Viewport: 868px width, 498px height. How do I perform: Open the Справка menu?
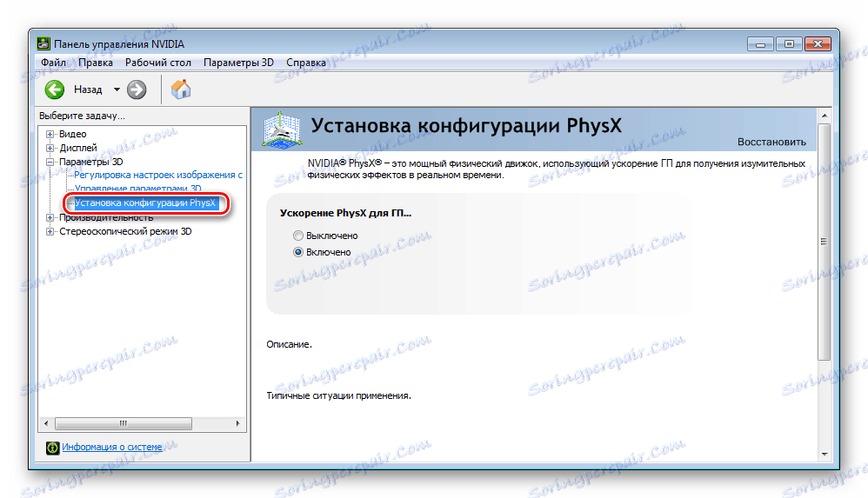[306, 63]
